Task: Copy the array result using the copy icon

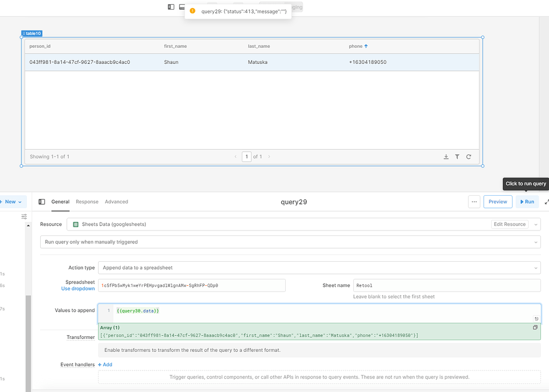Action: (535, 327)
